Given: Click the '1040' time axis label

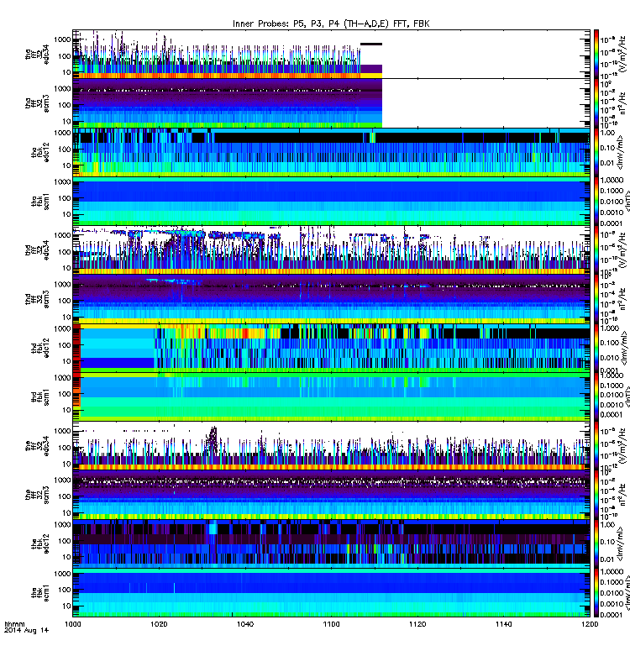Looking at the screenshot, I should [x=245, y=624].
